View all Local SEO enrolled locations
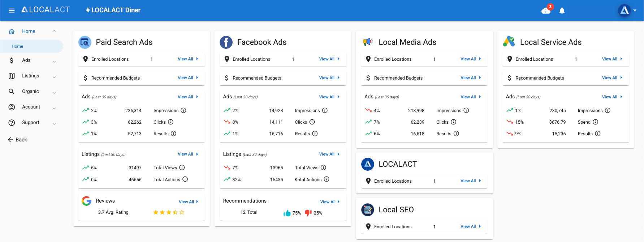644x242 pixels. pyautogui.click(x=471, y=226)
